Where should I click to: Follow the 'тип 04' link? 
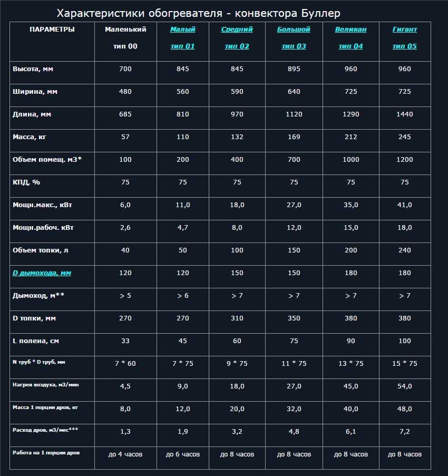tap(350, 46)
